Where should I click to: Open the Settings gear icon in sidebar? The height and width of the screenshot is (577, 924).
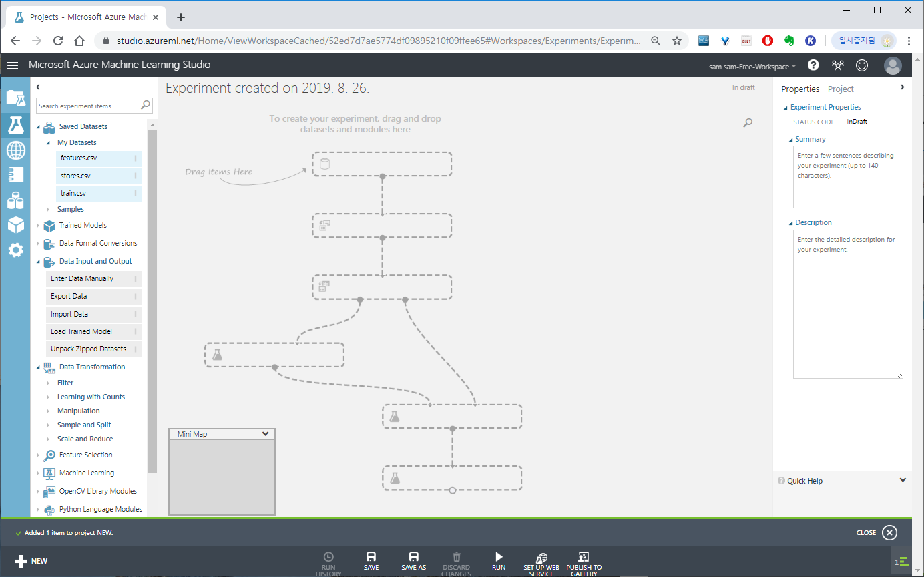point(15,250)
